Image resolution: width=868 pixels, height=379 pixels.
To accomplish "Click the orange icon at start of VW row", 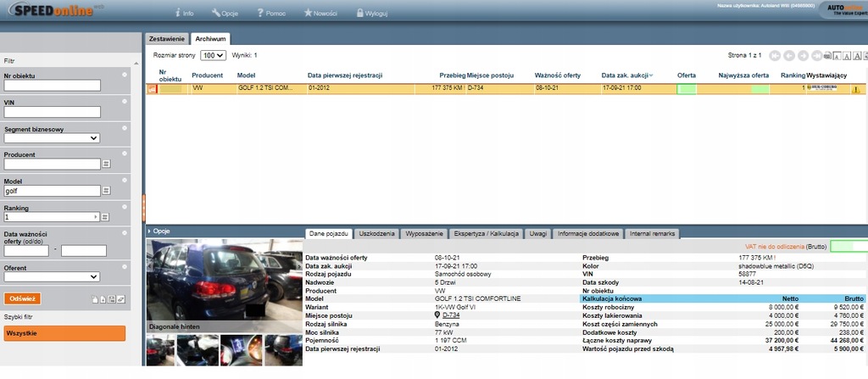I will tap(151, 89).
